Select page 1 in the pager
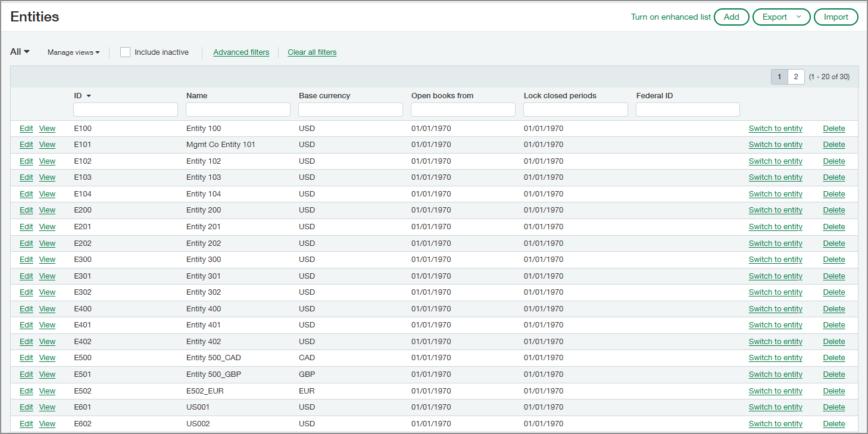 [x=779, y=76]
